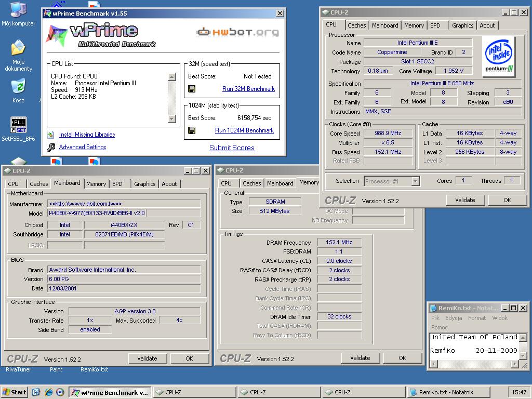Switch to RemiKo.txt - Notatnik taskbar button
The height and width of the screenshot is (399, 532).
pyautogui.click(x=448, y=393)
